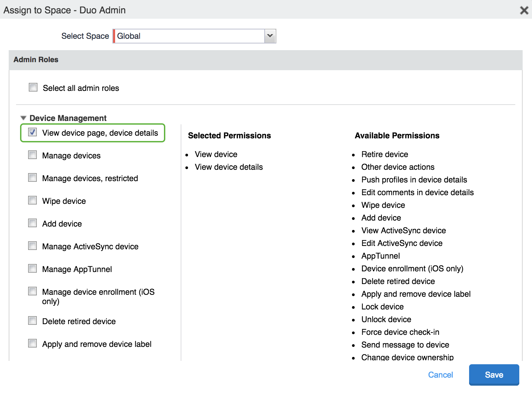The height and width of the screenshot is (395, 532).
Task: Click Edit ActiveSync device permission
Action: [x=402, y=243]
